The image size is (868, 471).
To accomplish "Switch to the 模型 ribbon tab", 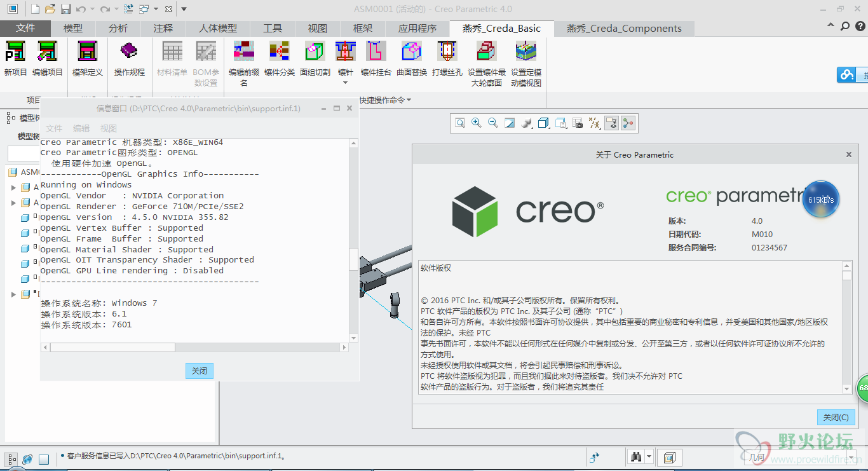I will click(x=73, y=28).
